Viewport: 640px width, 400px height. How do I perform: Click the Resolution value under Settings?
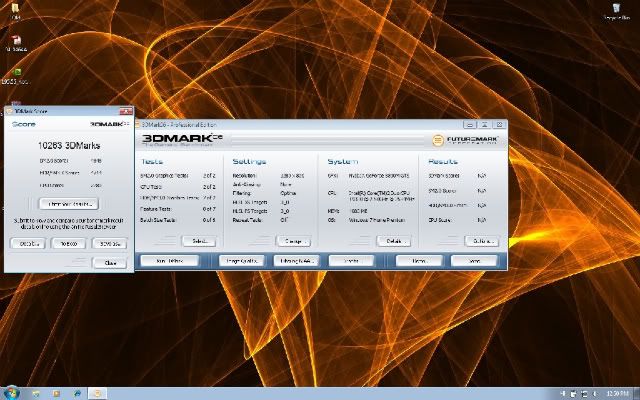click(x=292, y=176)
